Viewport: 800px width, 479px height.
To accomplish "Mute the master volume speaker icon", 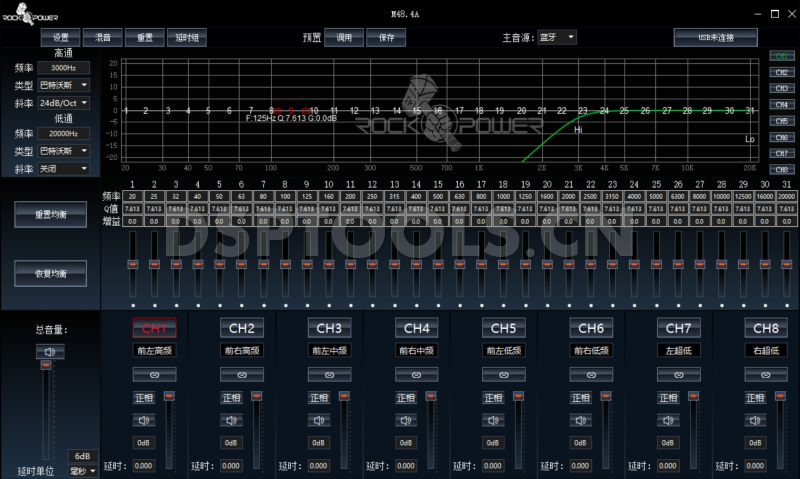I will [50, 351].
